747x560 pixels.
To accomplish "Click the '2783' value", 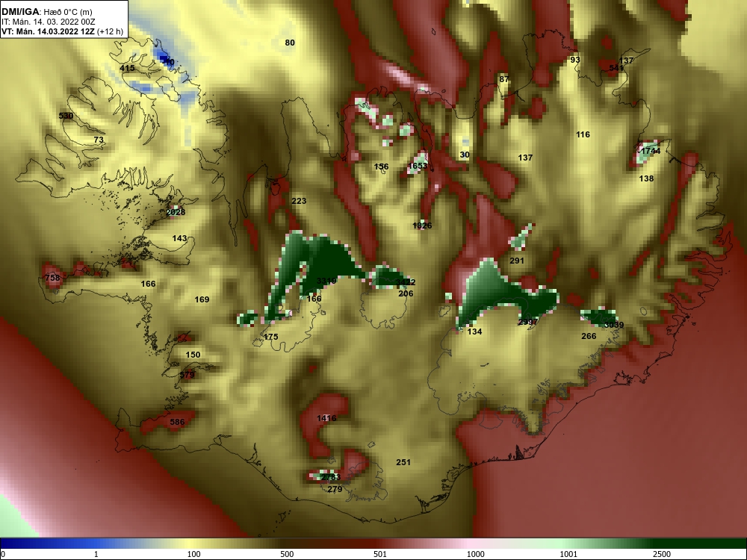I will (331, 477).
